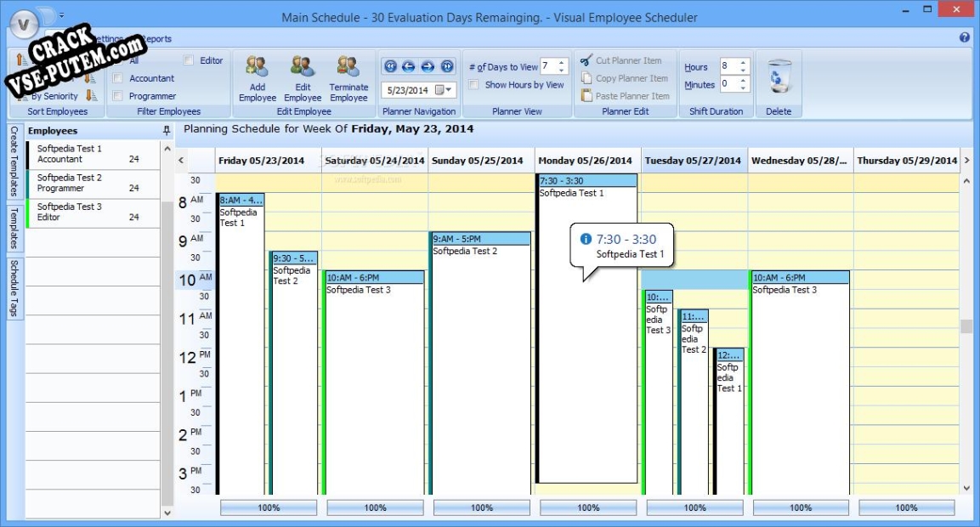Viewport: 980px width, 527px height.
Task: Open the Templates side tab
Action: pos(14,228)
